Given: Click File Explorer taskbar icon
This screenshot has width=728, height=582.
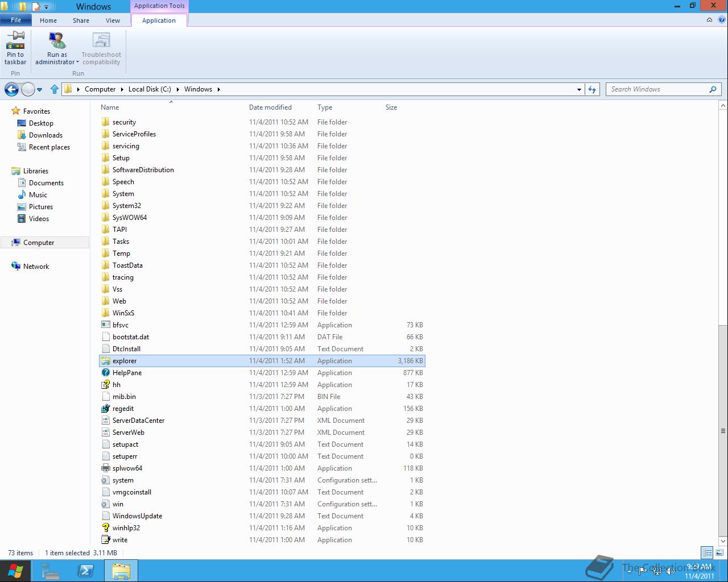Looking at the screenshot, I should (x=121, y=571).
